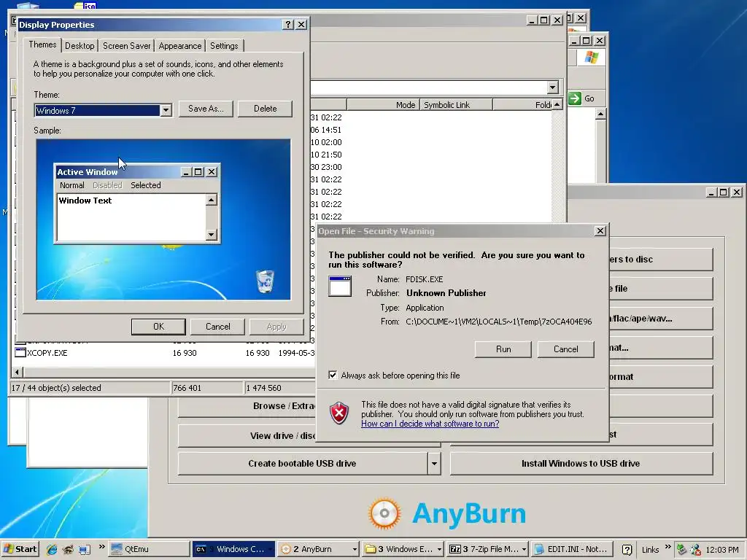Click the FDISK.EXE application icon in the dialog
This screenshot has height=560, width=747.
(340, 286)
